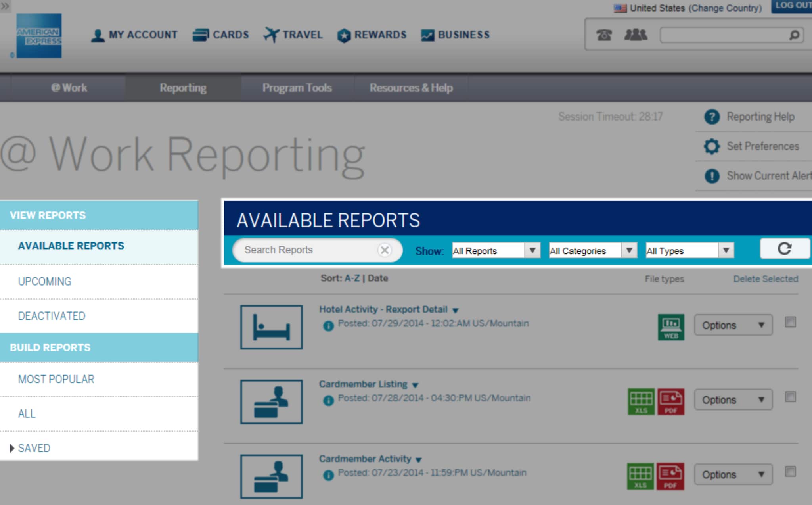The width and height of the screenshot is (812, 505).
Task: Click the phone contact icon
Action: point(604,35)
